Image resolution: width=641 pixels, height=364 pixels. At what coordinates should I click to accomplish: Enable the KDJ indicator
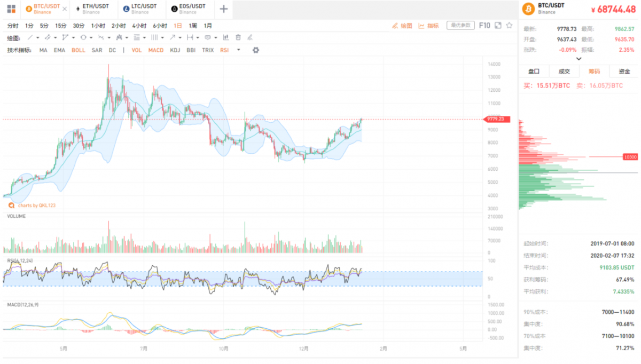point(175,50)
